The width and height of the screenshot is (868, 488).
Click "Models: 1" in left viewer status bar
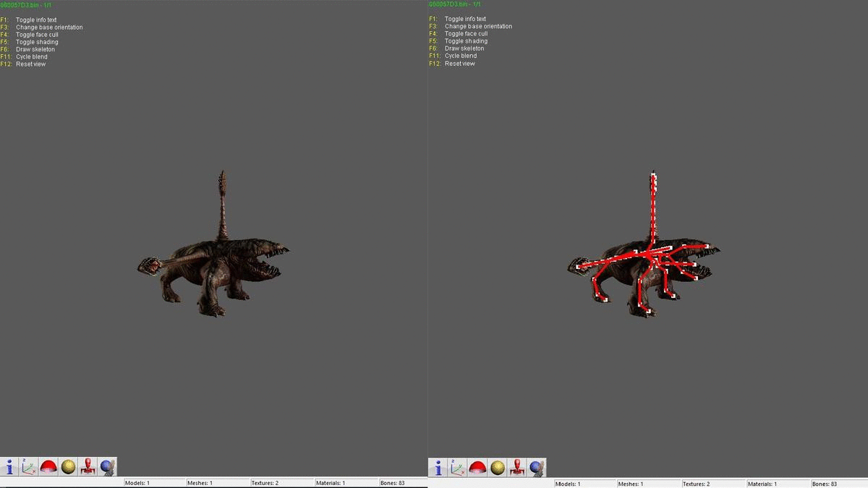(x=137, y=483)
